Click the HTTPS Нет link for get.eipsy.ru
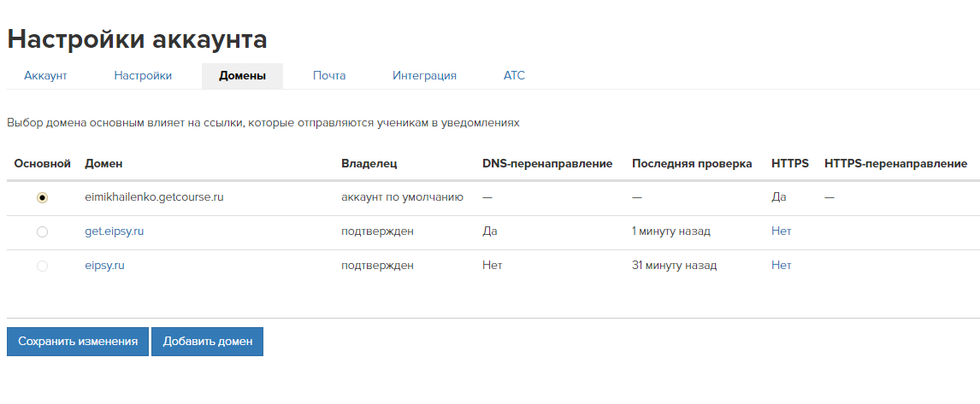980x404 pixels. [x=782, y=231]
